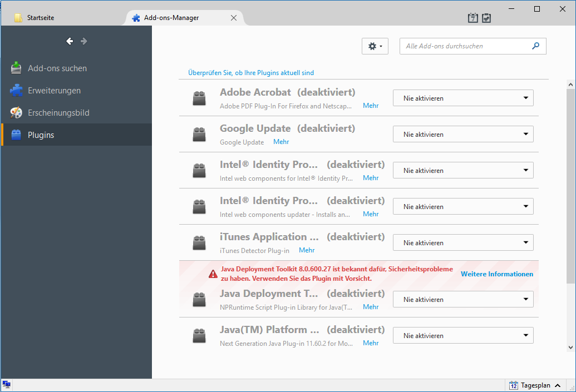576x392 pixels.
Task: Click the Weitere Informationen link
Action: [496, 274]
